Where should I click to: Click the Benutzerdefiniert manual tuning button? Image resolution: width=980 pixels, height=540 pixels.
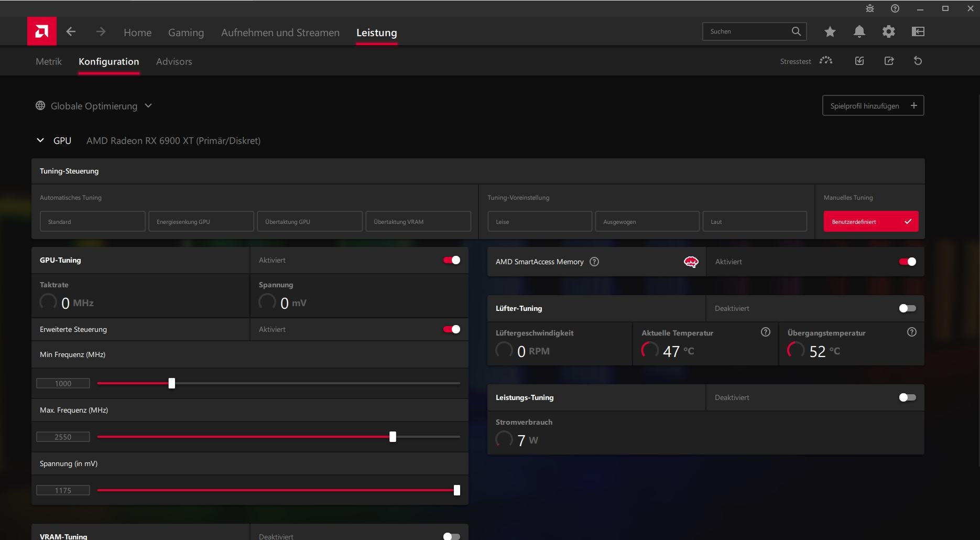pyautogui.click(x=871, y=221)
